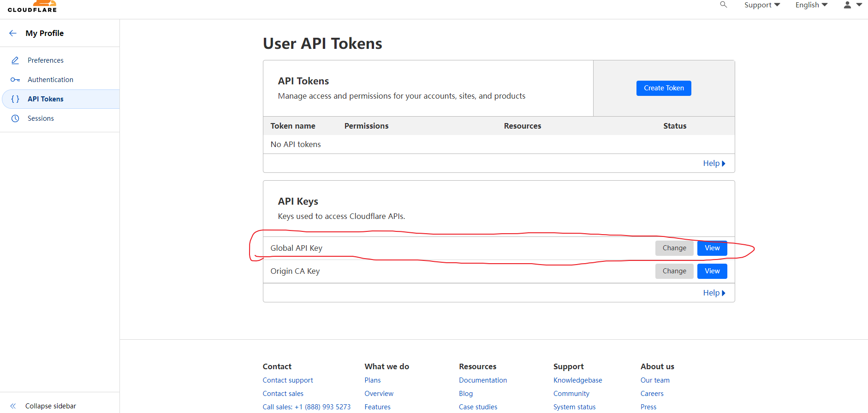Click the Permissions column header
868x413 pixels.
coord(367,126)
